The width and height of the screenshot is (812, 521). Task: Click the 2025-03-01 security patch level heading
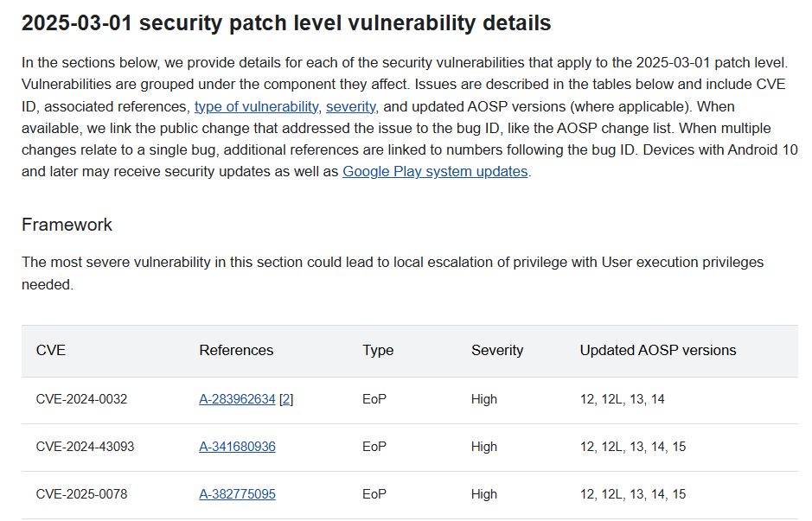click(x=286, y=23)
